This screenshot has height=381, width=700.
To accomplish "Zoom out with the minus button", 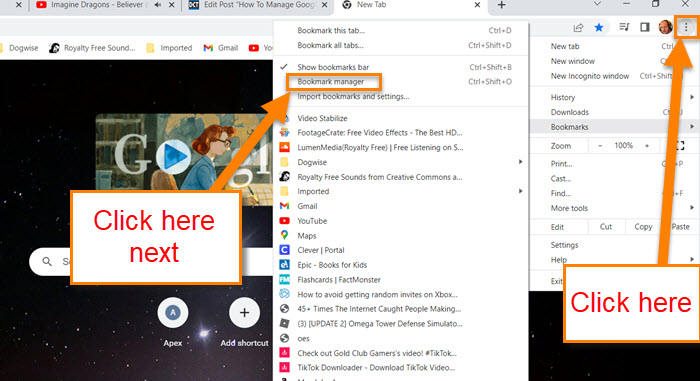I will [600, 146].
